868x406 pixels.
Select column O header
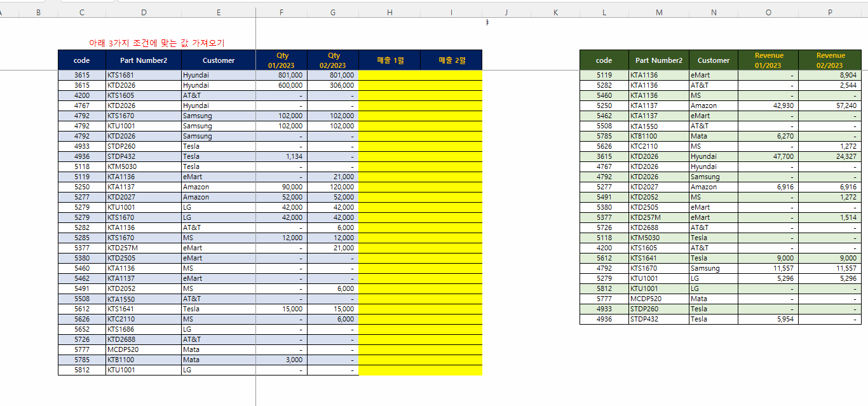click(x=768, y=12)
